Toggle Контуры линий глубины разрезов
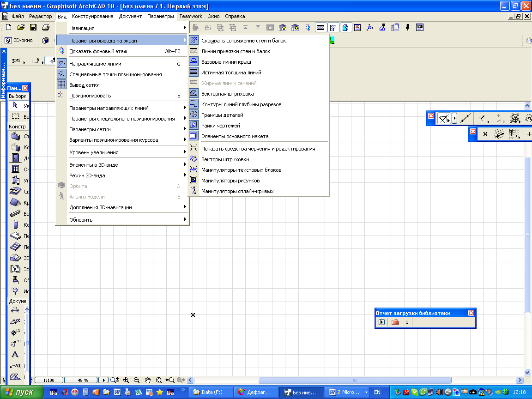532x399 pixels. [259, 104]
